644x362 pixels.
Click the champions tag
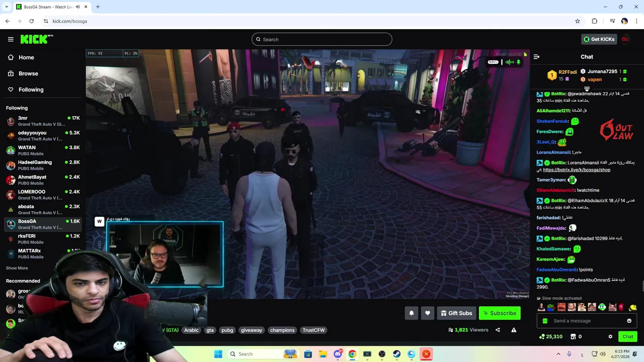click(x=282, y=330)
